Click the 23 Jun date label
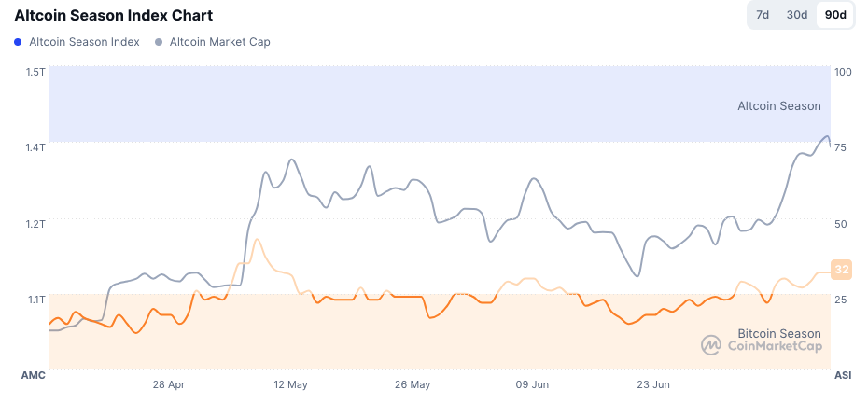This screenshot has width=868, height=404. (x=653, y=384)
